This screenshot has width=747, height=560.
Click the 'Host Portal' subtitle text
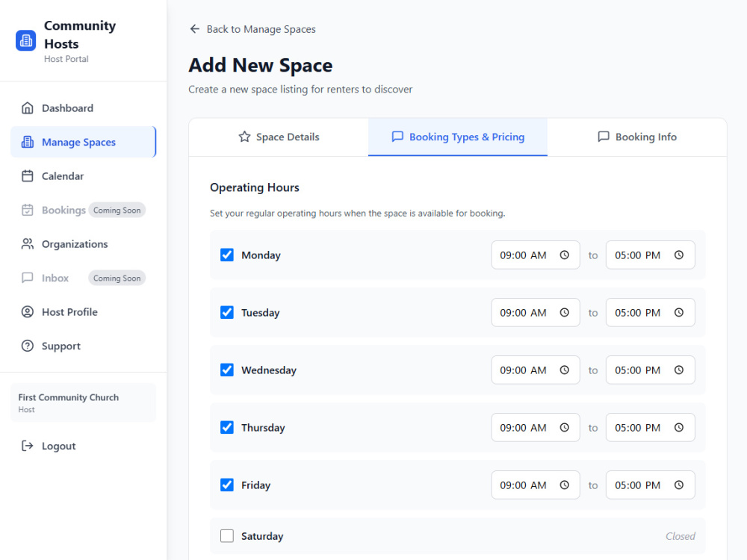tap(66, 59)
